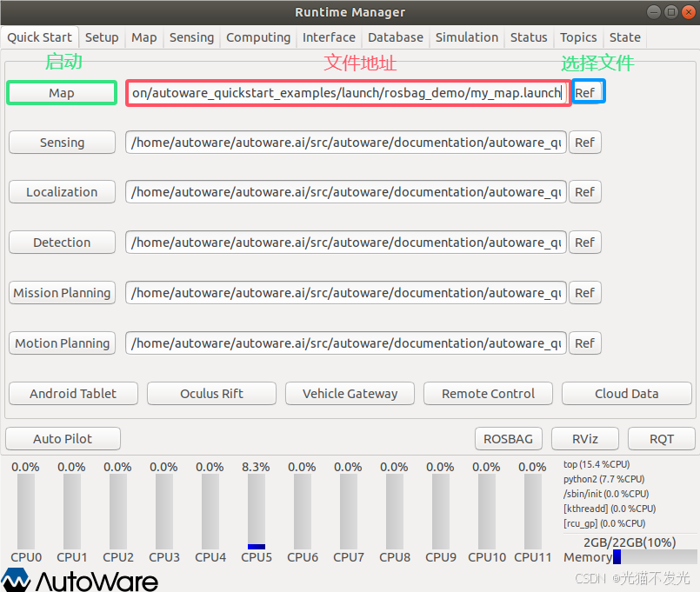The width and height of the screenshot is (700, 592).
Task: Open the ROSBAG panel
Action: tap(508, 438)
